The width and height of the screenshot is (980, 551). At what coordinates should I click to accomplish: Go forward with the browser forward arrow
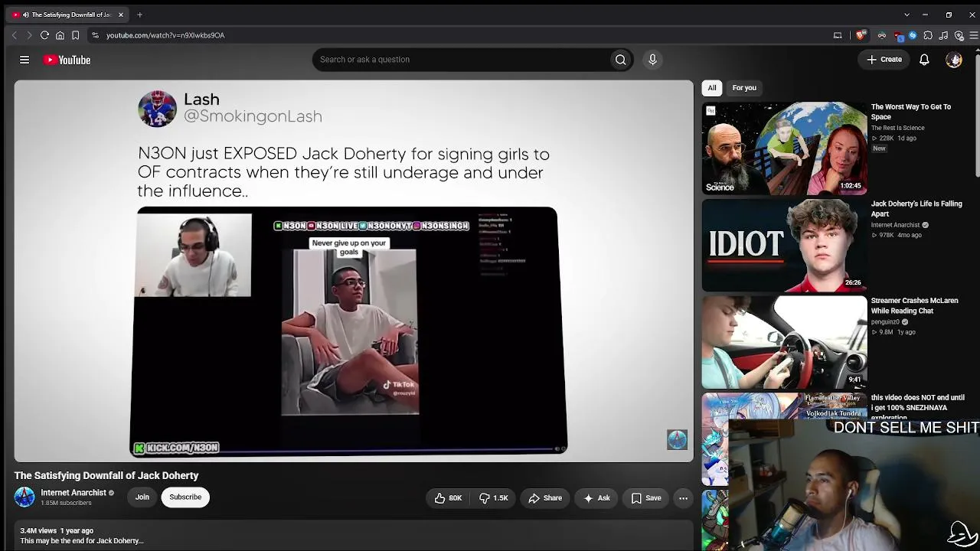click(x=29, y=35)
